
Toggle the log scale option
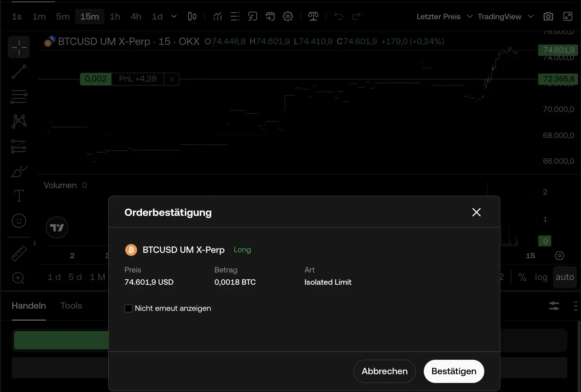click(x=541, y=277)
